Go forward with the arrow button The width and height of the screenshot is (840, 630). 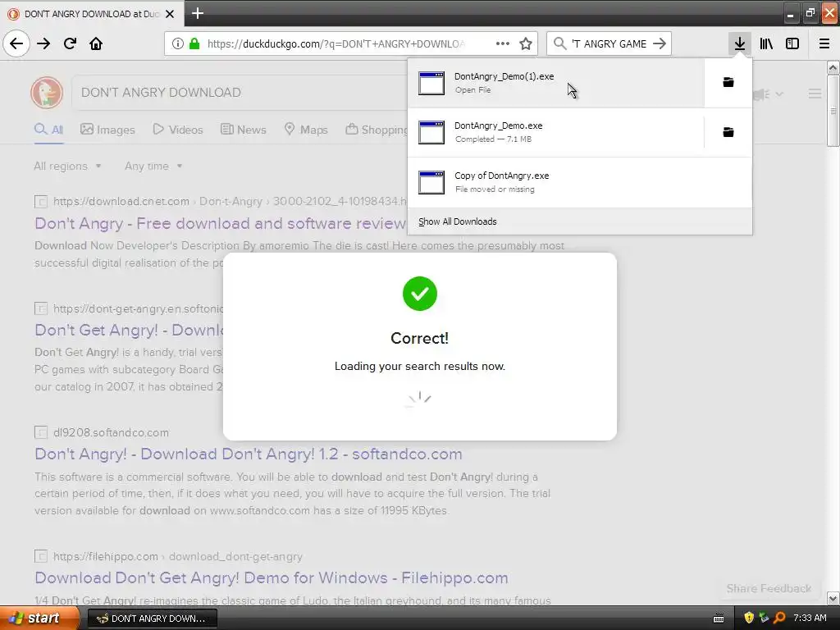(x=43, y=43)
